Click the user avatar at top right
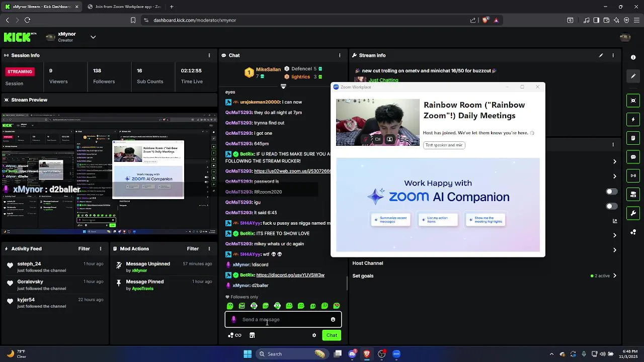This screenshot has width=644, height=362. 625,37
